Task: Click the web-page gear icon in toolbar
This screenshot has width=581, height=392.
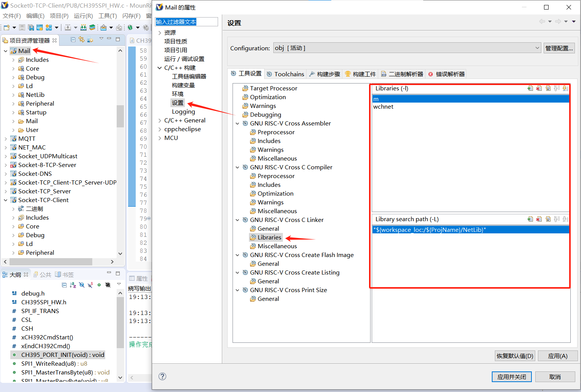Action: pyautogui.click(x=40, y=27)
